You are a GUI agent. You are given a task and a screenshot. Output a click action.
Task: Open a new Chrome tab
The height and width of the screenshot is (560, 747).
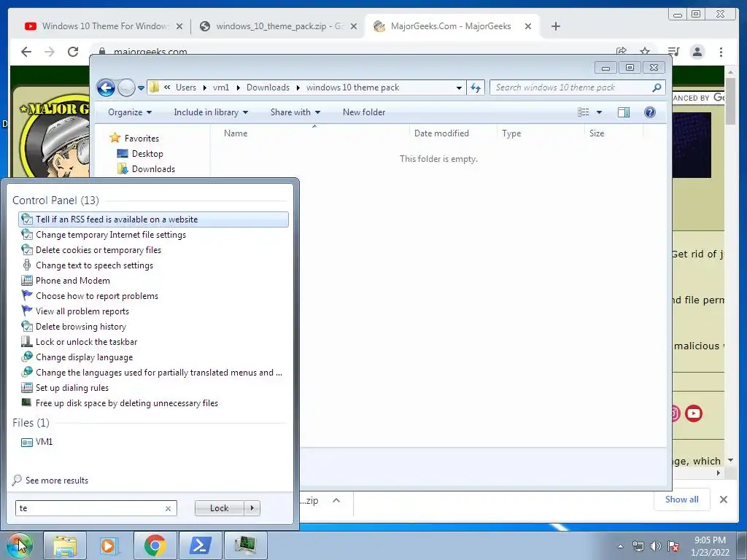tap(555, 26)
